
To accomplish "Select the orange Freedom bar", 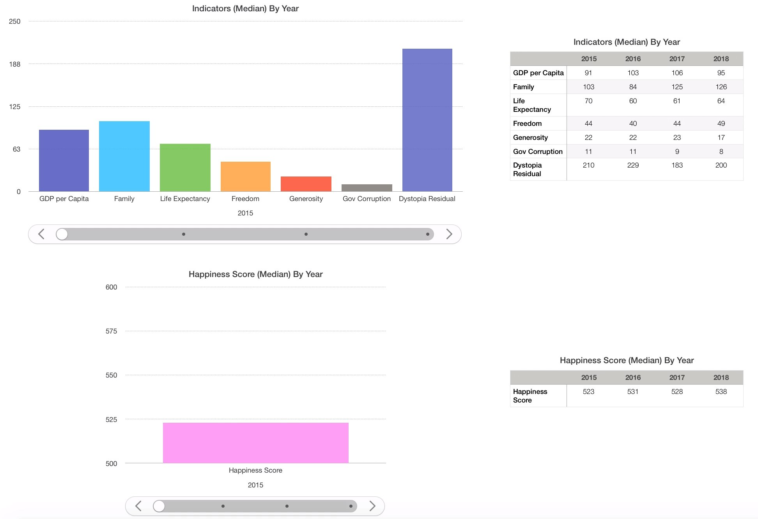I will point(246,176).
